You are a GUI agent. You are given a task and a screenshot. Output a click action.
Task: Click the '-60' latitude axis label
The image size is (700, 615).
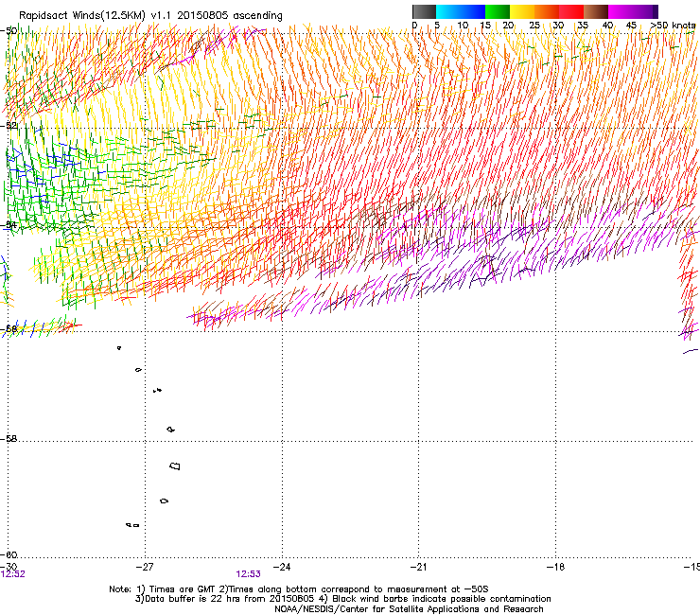9,554
